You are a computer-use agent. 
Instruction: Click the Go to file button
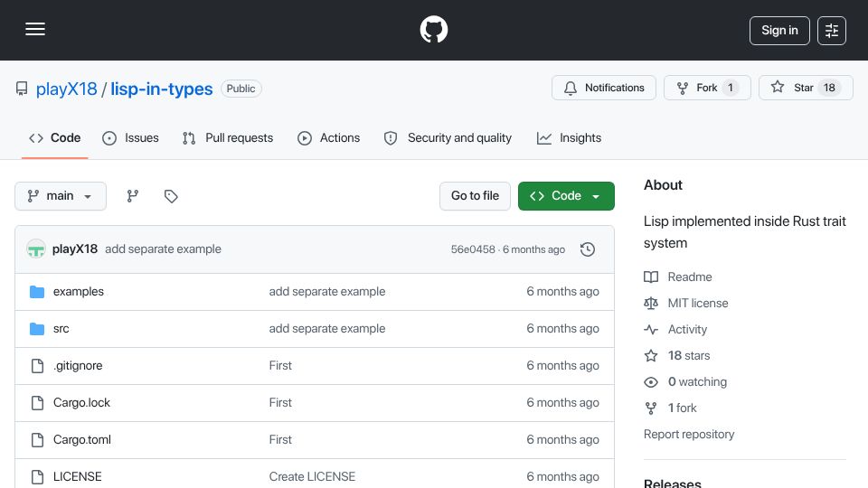(475, 196)
